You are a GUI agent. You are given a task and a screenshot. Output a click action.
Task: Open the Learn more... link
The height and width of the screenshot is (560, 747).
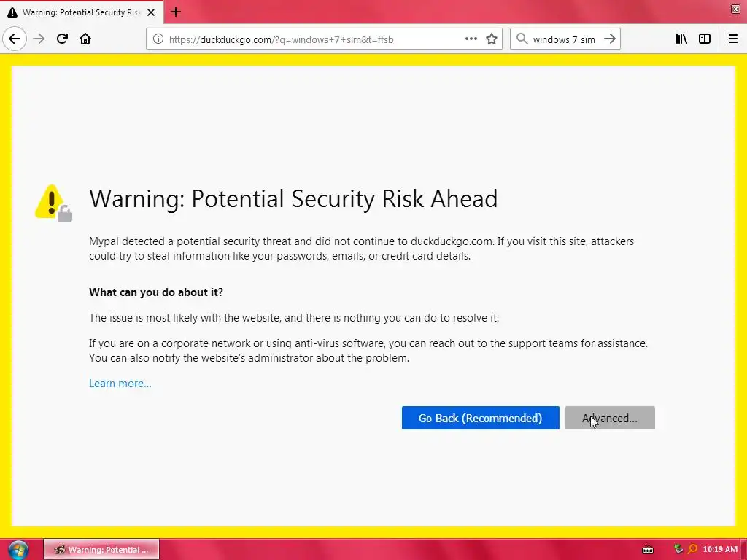coord(120,384)
